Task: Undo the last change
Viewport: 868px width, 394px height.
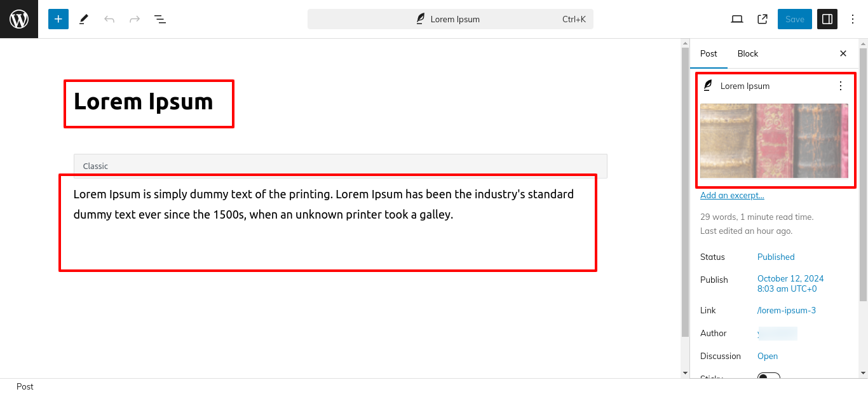Action: [x=109, y=19]
